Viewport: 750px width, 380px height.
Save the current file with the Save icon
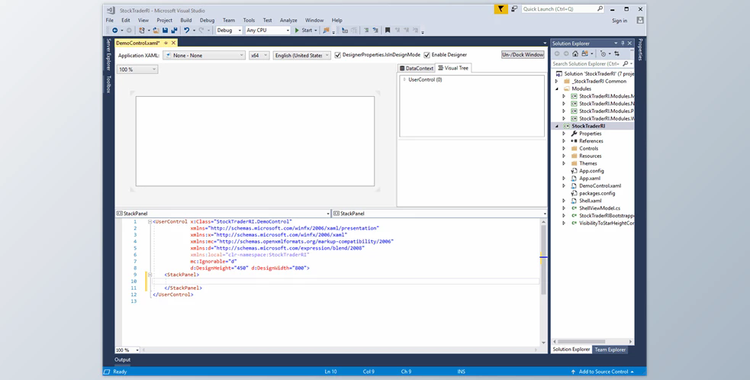[165, 30]
